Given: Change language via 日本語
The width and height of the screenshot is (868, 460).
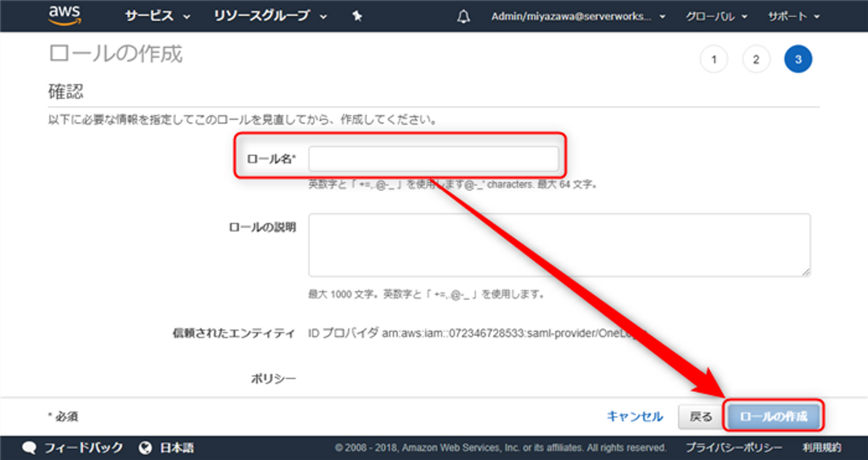Looking at the screenshot, I should tap(177, 448).
